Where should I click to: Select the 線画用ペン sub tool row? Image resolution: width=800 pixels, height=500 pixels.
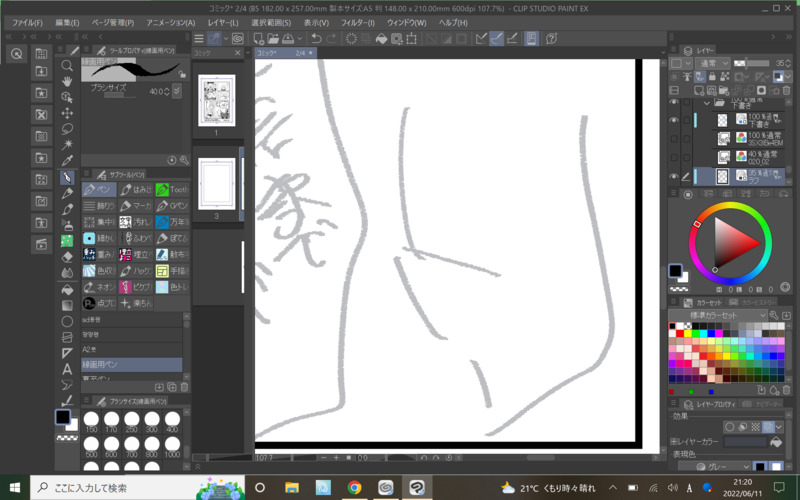pos(132,364)
